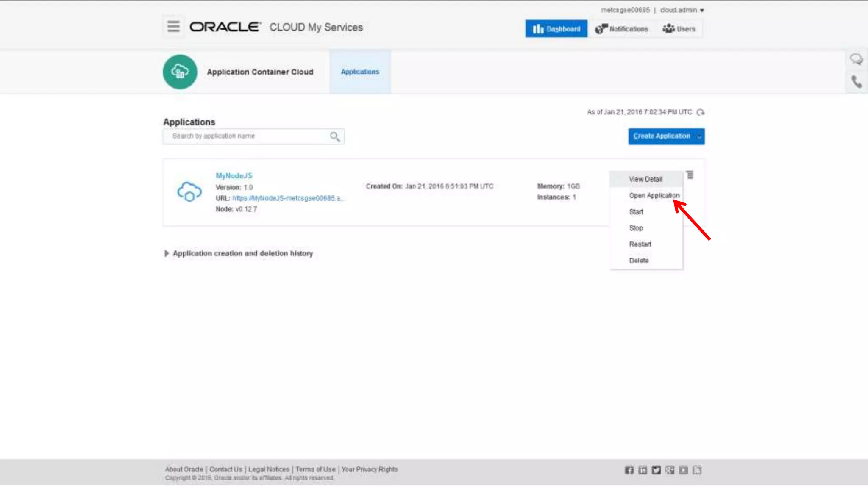Refresh the page timestamp icon

(701, 112)
